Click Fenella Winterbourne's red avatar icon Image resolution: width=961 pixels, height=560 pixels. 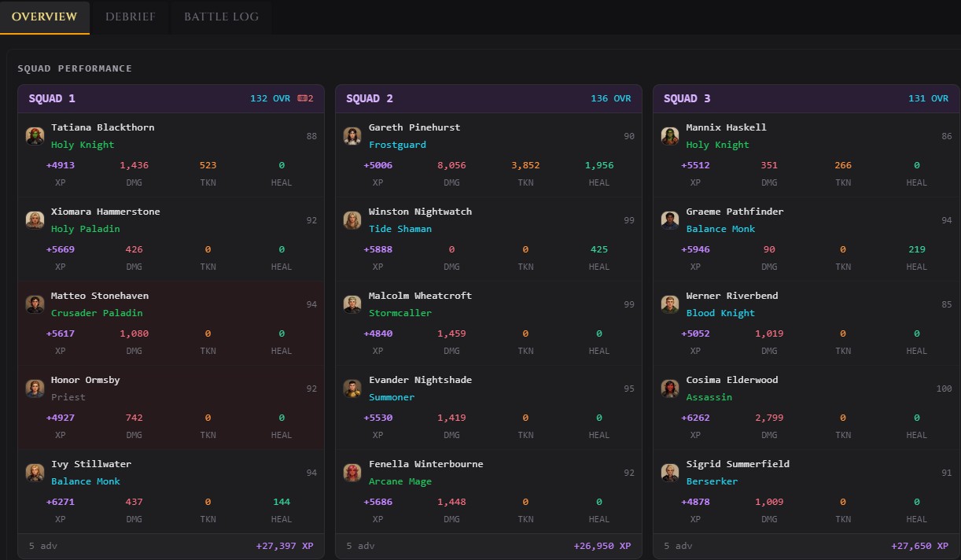click(352, 473)
